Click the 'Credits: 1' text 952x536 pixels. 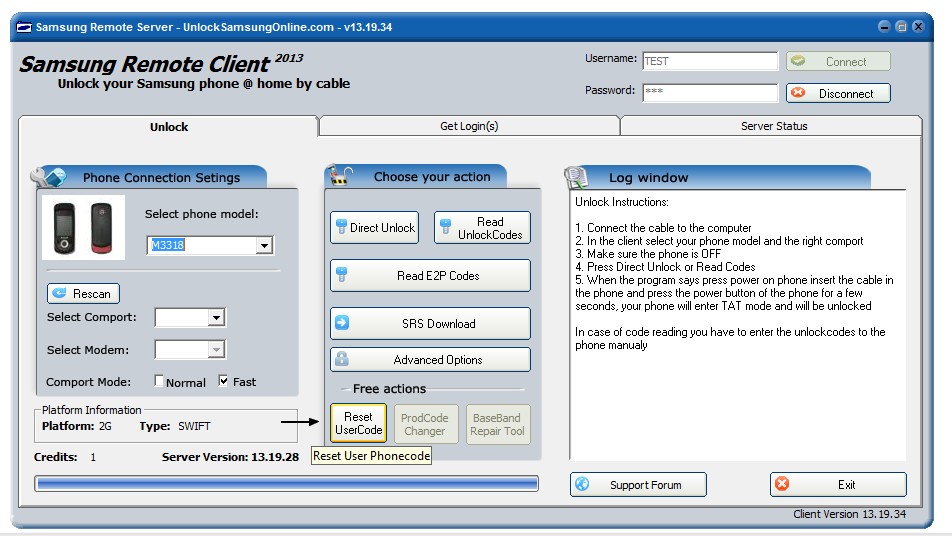65,457
